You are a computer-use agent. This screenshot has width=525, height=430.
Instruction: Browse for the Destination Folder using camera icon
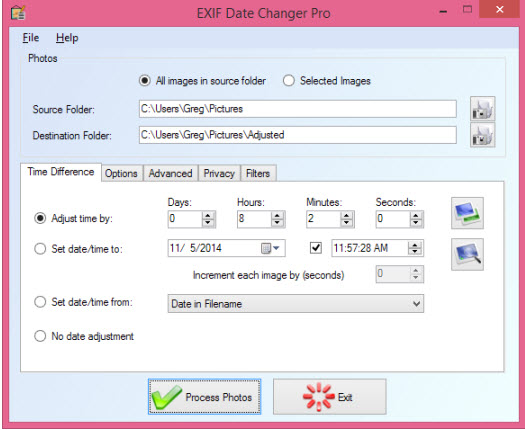[x=482, y=135]
